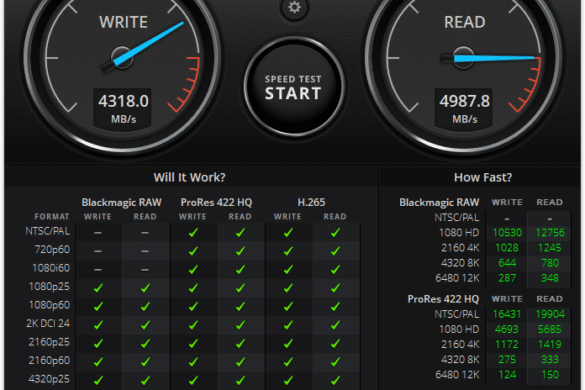The width and height of the screenshot is (585, 390).
Task: Click NTSC/PAL ProRes 422 HQ write checkmark
Action: pos(193,233)
